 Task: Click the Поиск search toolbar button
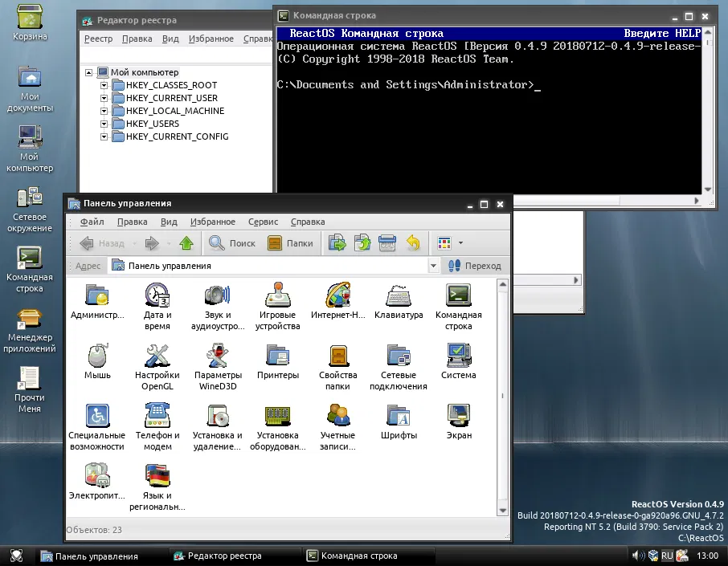click(x=232, y=243)
